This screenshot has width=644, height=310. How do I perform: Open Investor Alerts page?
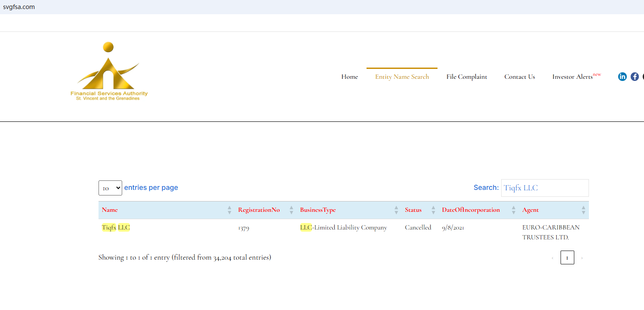[x=573, y=77]
